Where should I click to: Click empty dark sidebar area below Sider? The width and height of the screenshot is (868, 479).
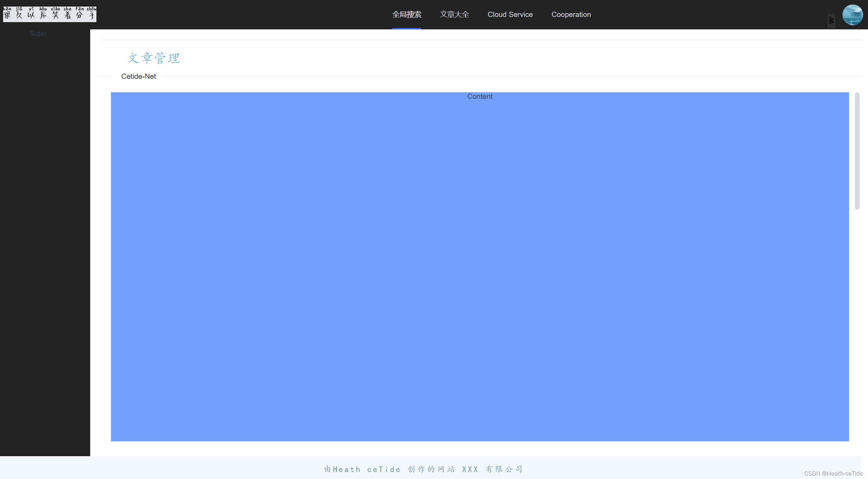[x=45, y=242]
